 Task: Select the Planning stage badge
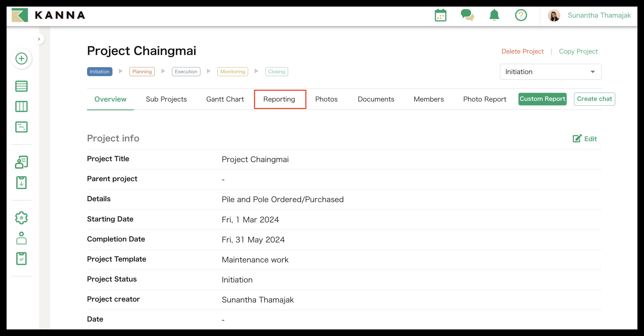pyautogui.click(x=142, y=72)
